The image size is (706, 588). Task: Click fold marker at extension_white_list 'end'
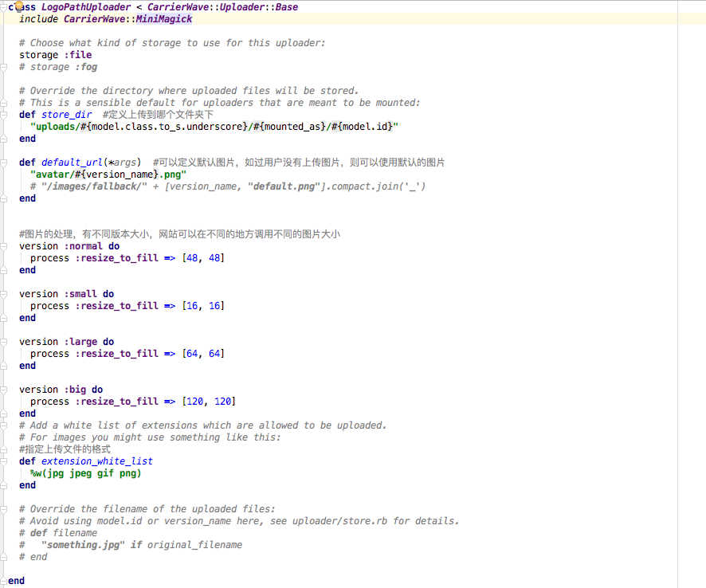(4, 485)
